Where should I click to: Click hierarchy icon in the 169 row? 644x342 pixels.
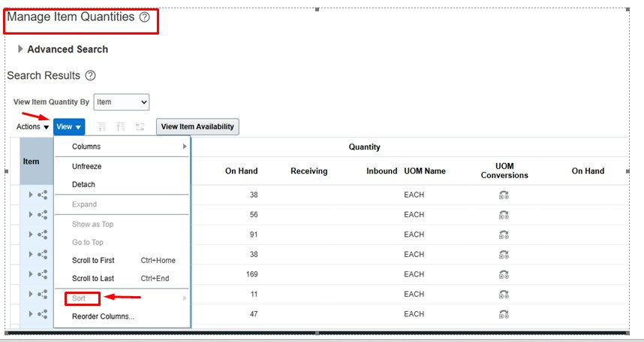coord(43,274)
